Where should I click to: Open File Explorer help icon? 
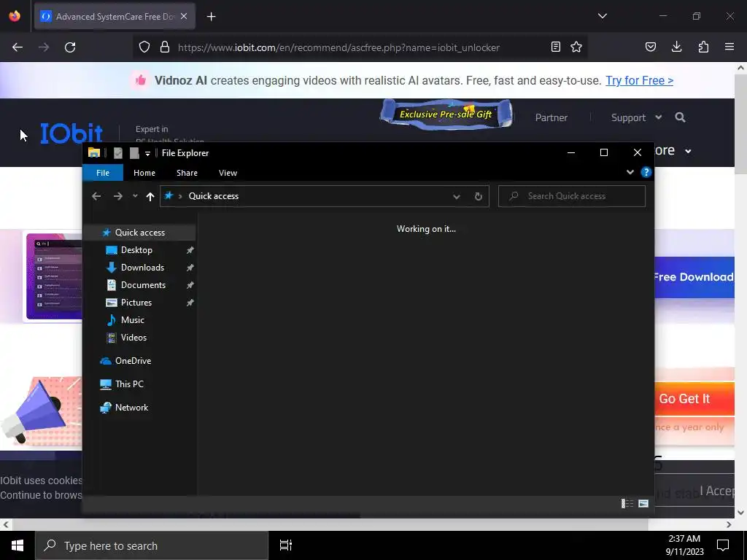click(646, 172)
